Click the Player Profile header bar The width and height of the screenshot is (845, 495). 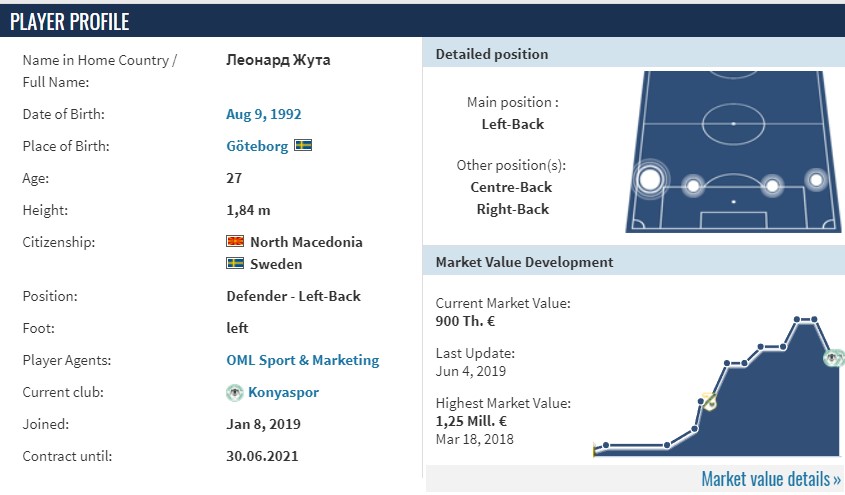(422, 21)
